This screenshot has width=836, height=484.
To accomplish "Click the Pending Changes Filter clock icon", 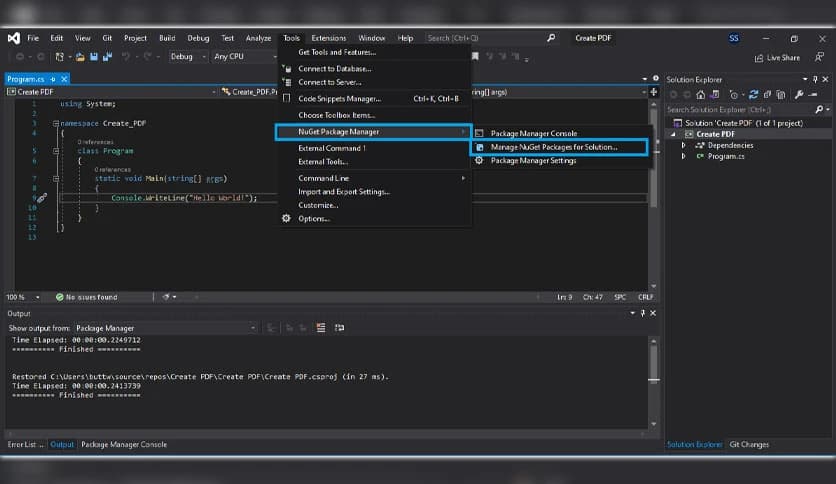I will (734, 95).
